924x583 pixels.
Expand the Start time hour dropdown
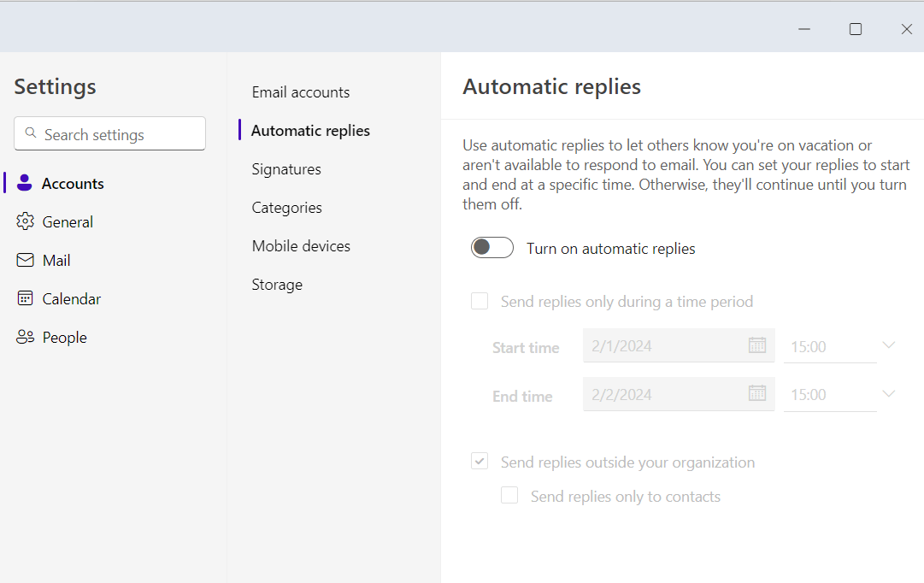click(888, 346)
